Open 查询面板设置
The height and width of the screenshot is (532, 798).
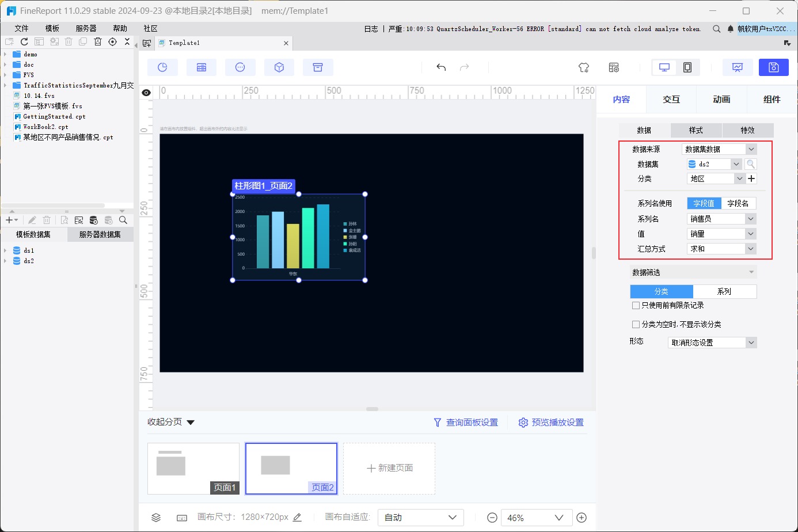(x=466, y=423)
